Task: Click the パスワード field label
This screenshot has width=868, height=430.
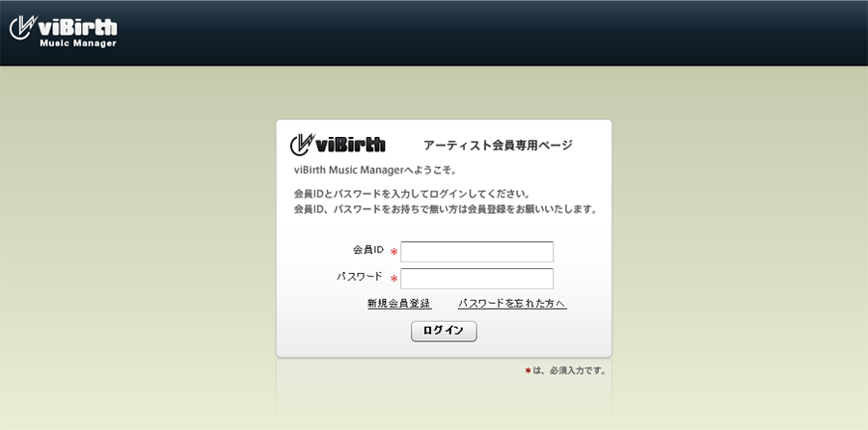Action: tap(360, 276)
